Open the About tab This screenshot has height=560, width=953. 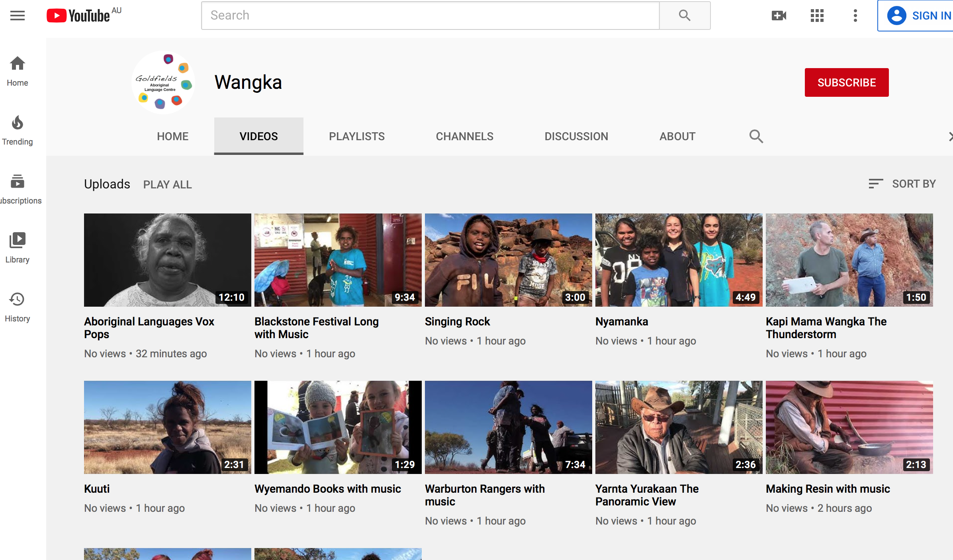pos(677,136)
